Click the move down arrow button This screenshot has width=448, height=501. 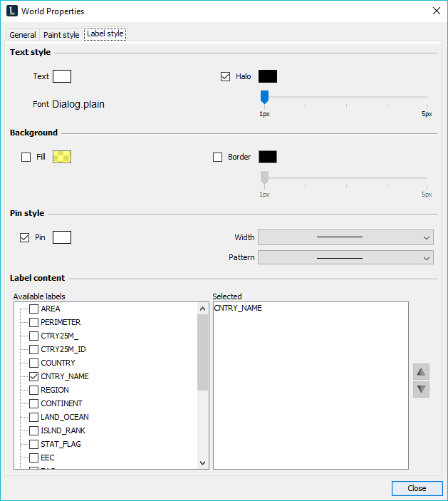point(421,389)
